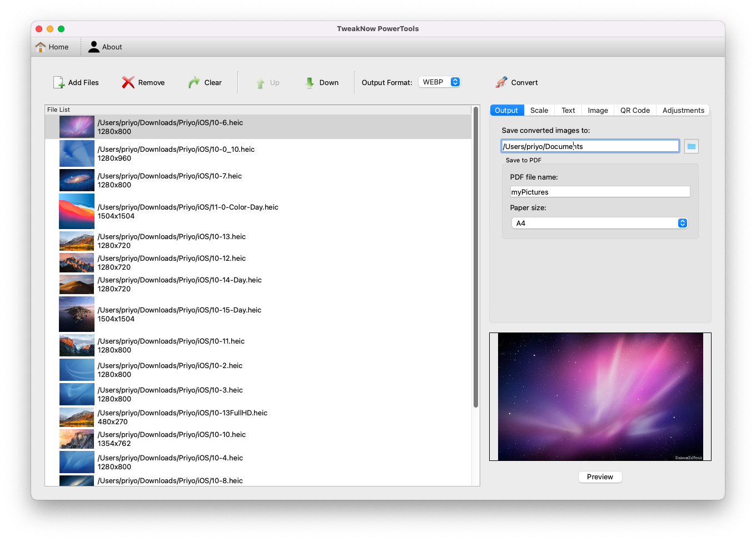Click the Preview button below the image
This screenshot has height=541, width=756.
(600, 477)
